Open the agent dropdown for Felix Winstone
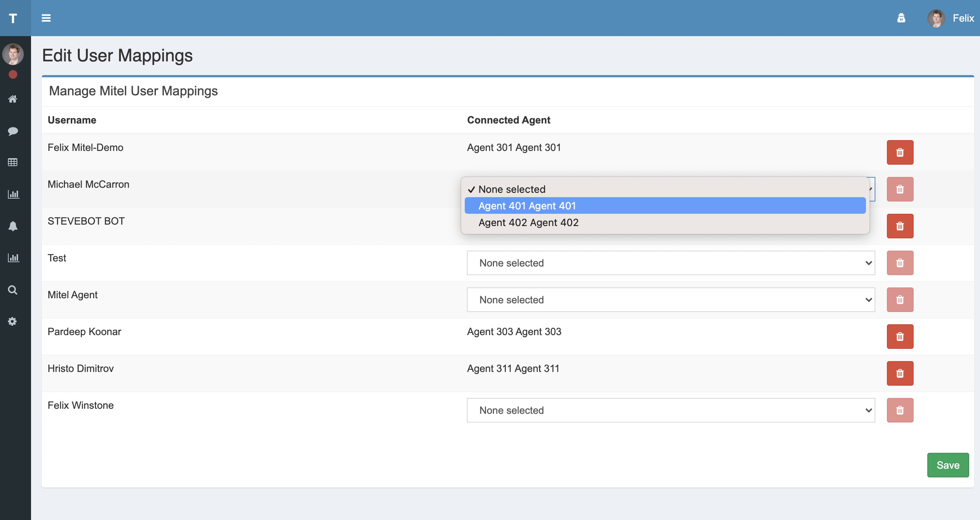This screenshot has width=980, height=520. click(x=671, y=410)
